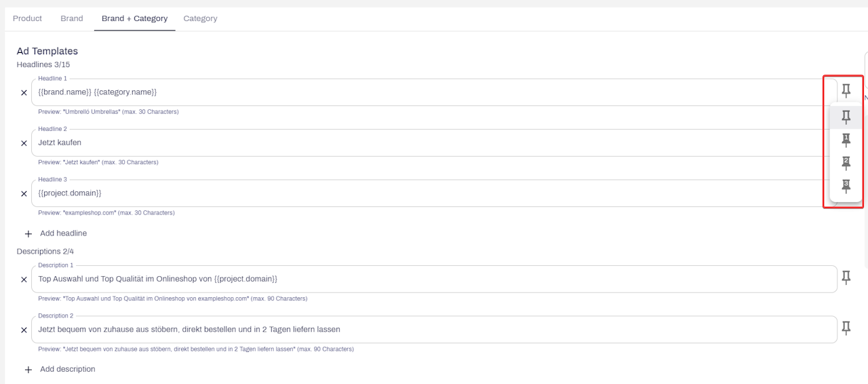Select the unpinned option in pin menu
The width and height of the screenshot is (868, 384).
(x=846, y=117)
